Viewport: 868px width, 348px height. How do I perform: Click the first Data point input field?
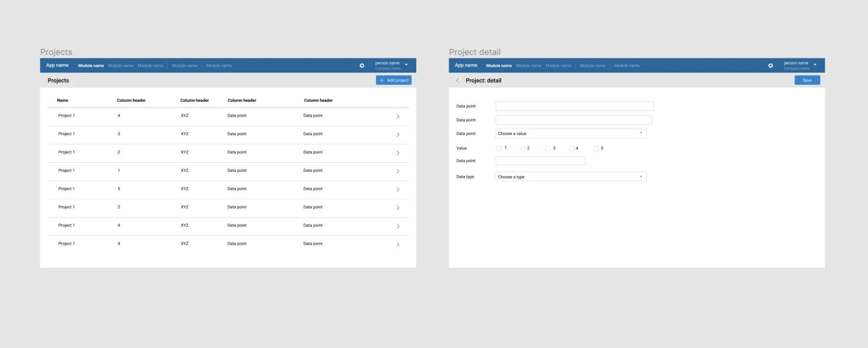574,106
